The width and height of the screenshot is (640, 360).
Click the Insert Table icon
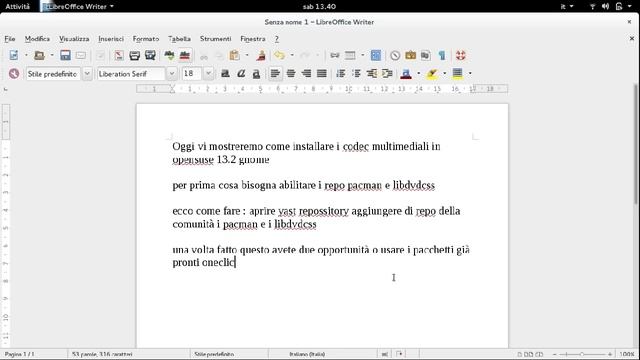tap(350, 55)
